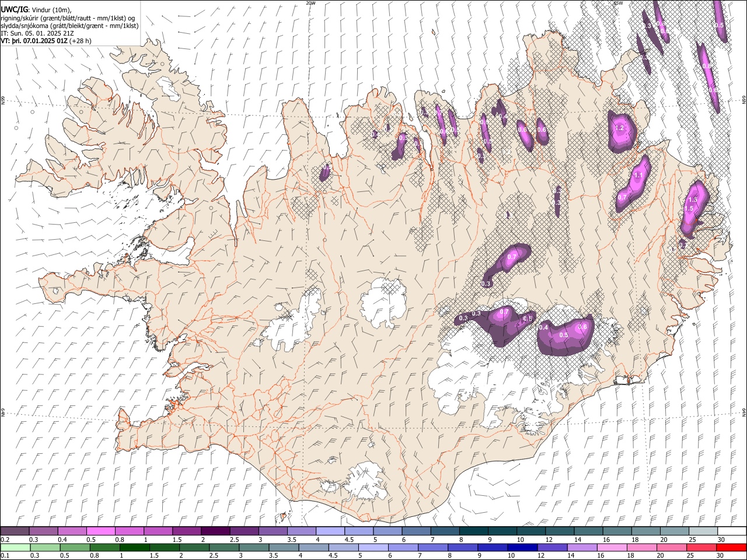Click the bright red 30 swatch in lower scale
The height and width of the screenshot is (560, 747).
tap(731, 547)
